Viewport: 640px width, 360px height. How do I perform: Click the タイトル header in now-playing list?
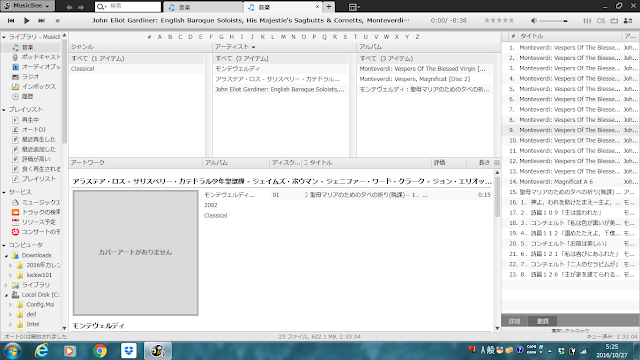tap(570, 36)
